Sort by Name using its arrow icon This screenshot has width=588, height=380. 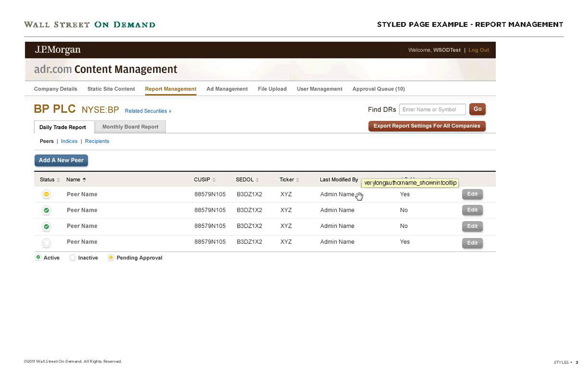point(84,180)
